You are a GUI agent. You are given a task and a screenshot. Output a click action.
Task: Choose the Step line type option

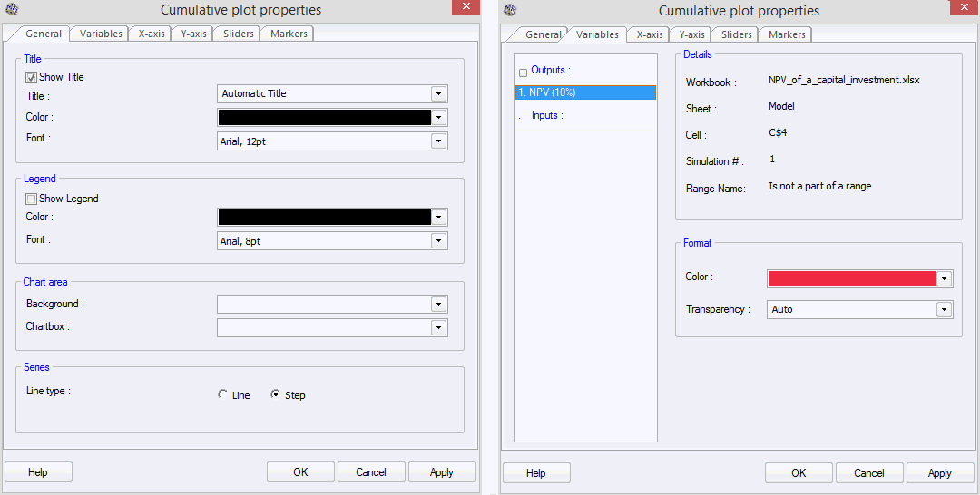pos(276,395)
